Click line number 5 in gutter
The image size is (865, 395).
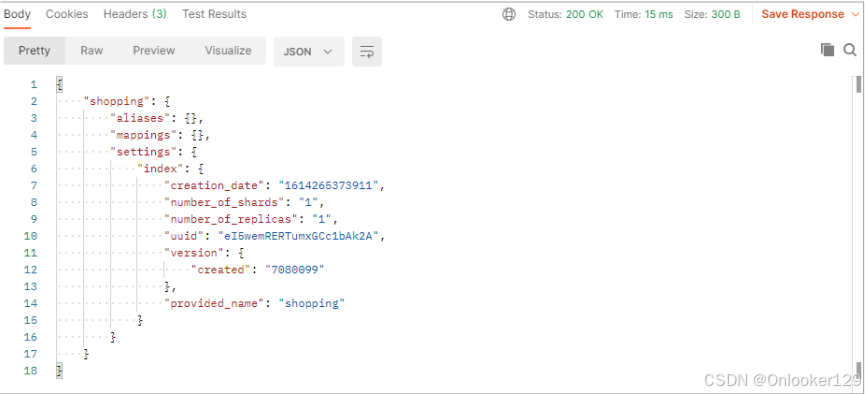point(34,152)
